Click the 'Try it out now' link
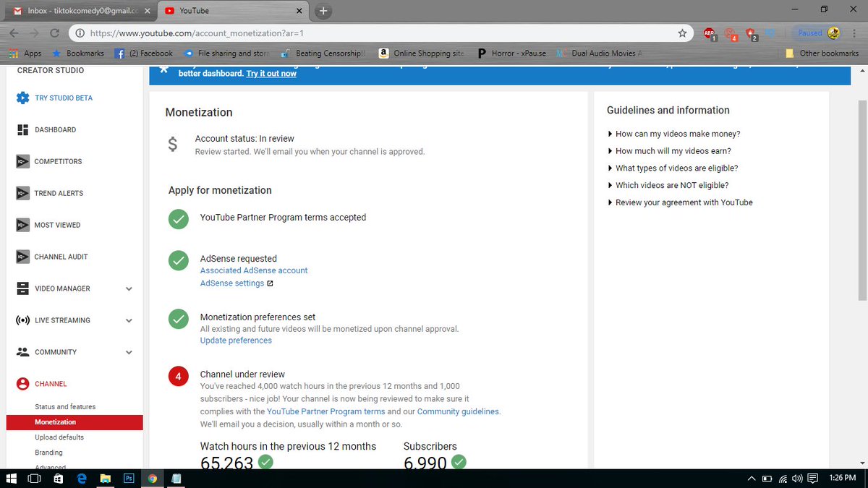 click(x=271, y=74)
